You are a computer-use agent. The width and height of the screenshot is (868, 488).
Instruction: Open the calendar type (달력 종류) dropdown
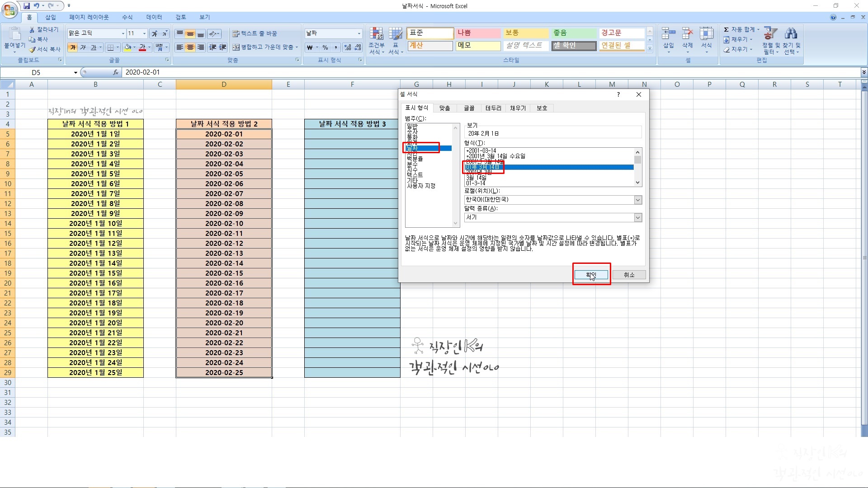click(x=637, y=218)
